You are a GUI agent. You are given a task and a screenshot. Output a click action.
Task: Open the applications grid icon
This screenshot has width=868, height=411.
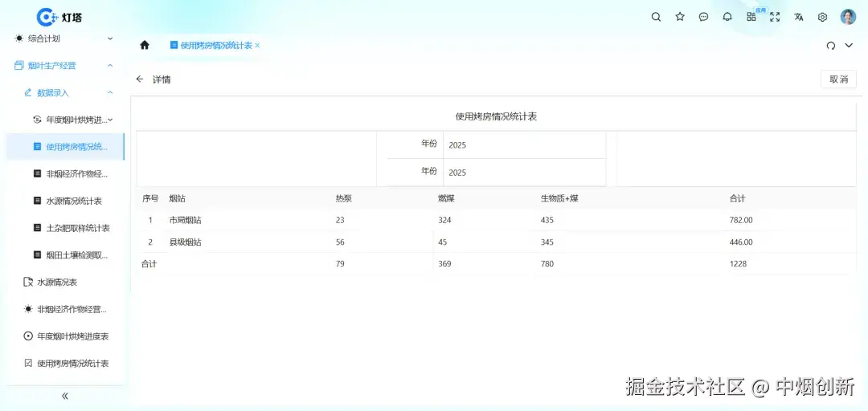click(751, 17)
